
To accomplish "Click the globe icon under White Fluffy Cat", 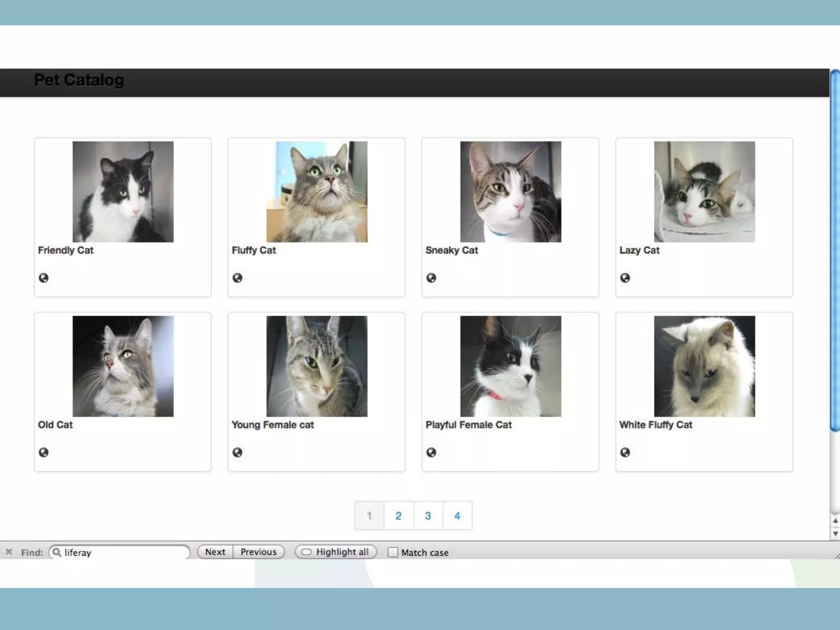I will point(625,452).
